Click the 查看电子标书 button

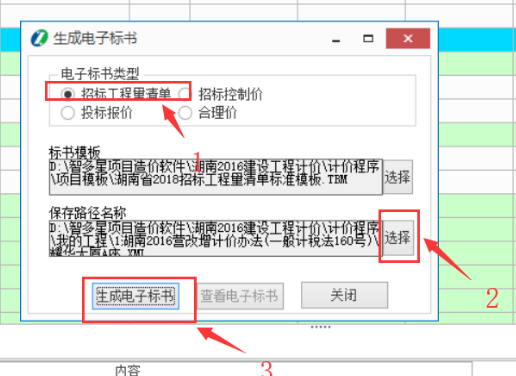click(x=240, y=296)
